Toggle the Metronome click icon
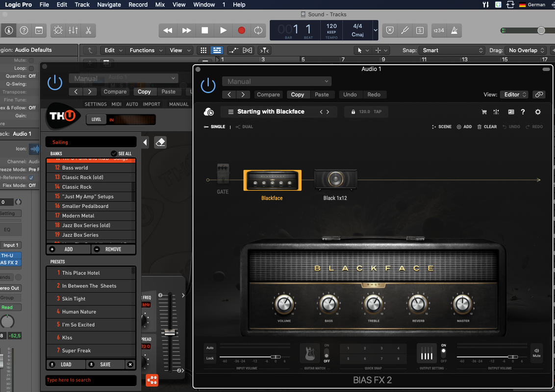 [454, 30]
